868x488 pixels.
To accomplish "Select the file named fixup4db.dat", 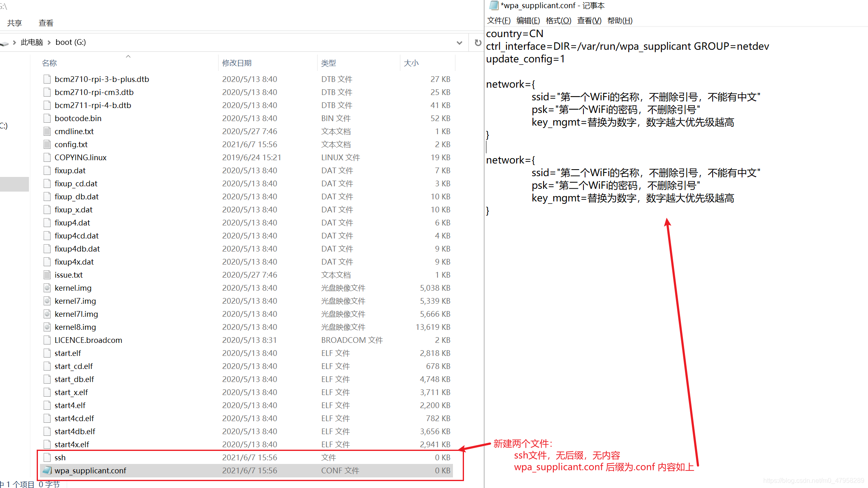I will tap(77, 249).
